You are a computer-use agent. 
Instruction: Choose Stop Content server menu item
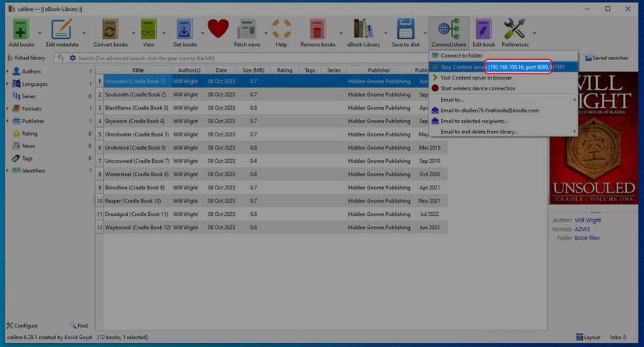click(x=503, y=67)
